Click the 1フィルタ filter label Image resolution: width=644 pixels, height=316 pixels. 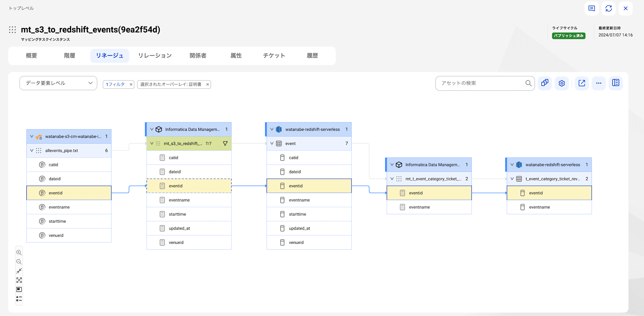[115, 84]
